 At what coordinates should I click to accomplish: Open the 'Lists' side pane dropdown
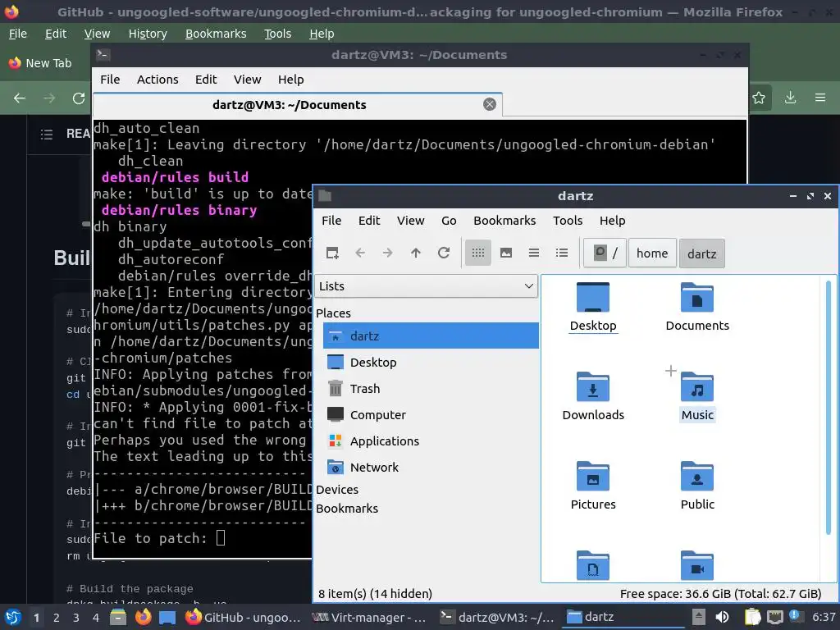[x=427, y=286]
